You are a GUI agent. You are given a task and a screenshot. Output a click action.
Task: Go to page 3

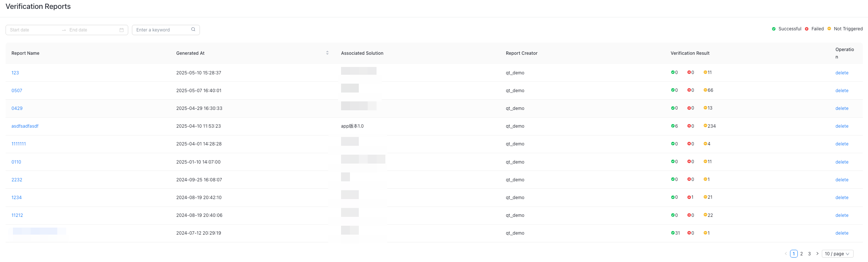click(x=809, y=254)
